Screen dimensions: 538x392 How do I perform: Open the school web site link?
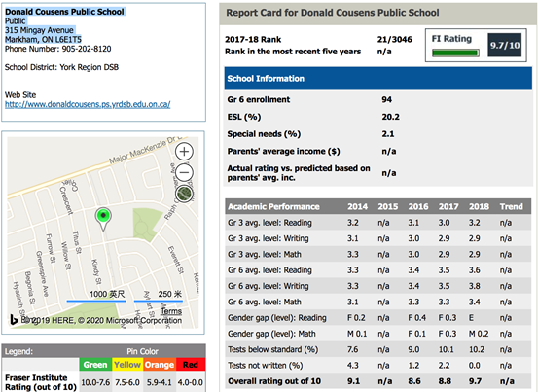pos(88,104)
